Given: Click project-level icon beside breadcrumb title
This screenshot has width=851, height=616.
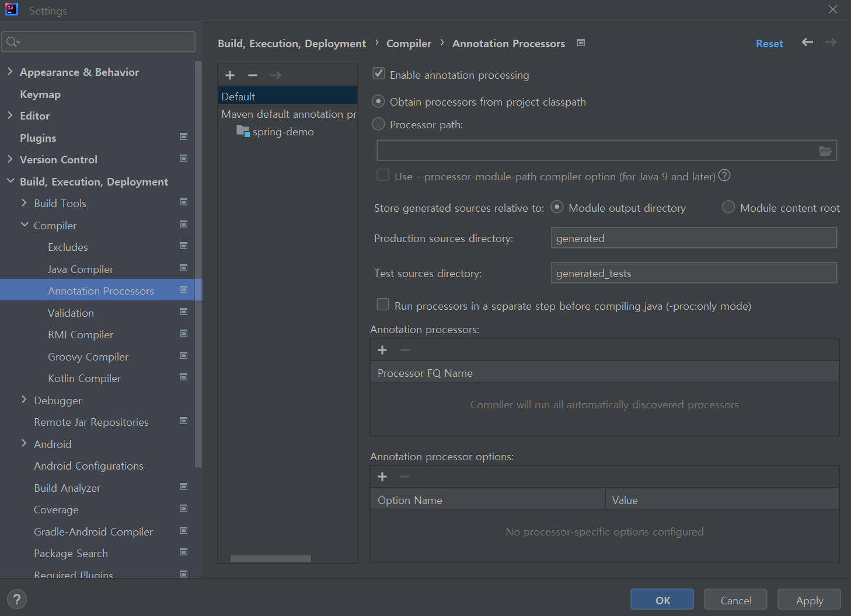Looking at the screenshot, I should 581,43.
